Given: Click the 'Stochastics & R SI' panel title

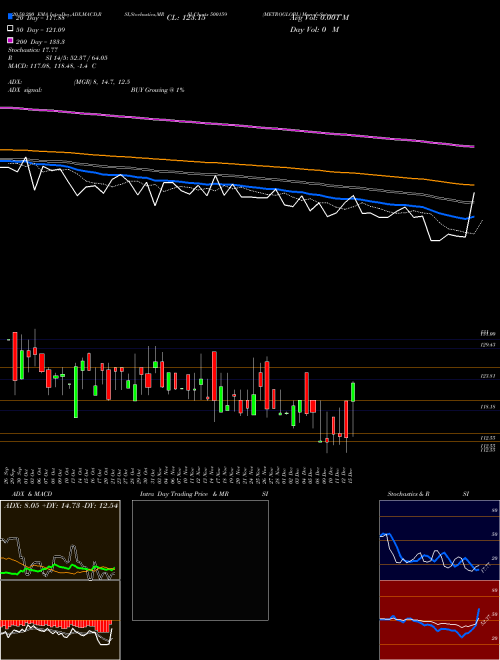Looking at the screenshot, I should click(428, 494).
